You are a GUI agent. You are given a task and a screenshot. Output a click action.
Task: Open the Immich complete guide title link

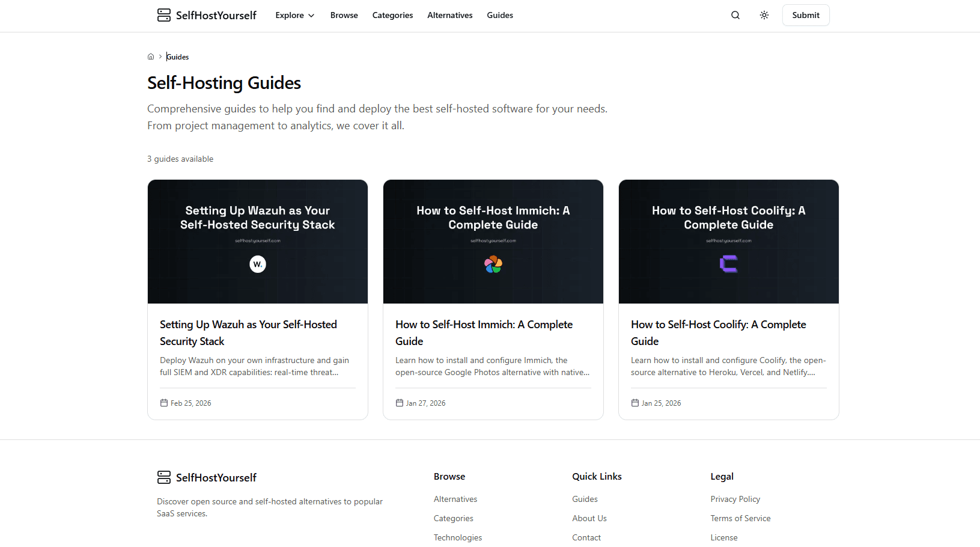(484, 332)
